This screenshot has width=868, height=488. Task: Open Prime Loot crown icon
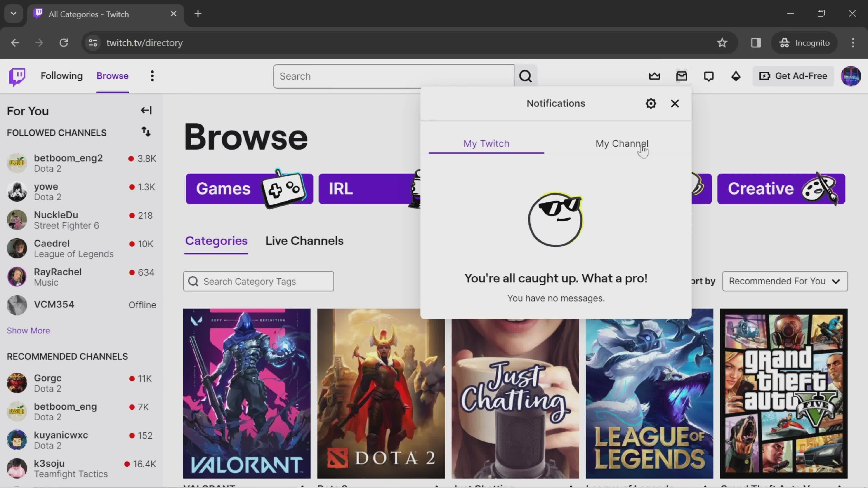click(654, 76)
